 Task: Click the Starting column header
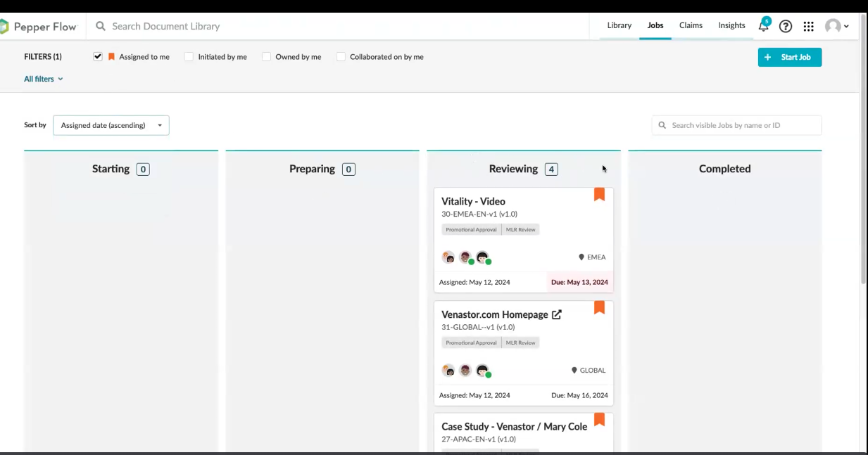pyautogui.click(x=111, y=169)
